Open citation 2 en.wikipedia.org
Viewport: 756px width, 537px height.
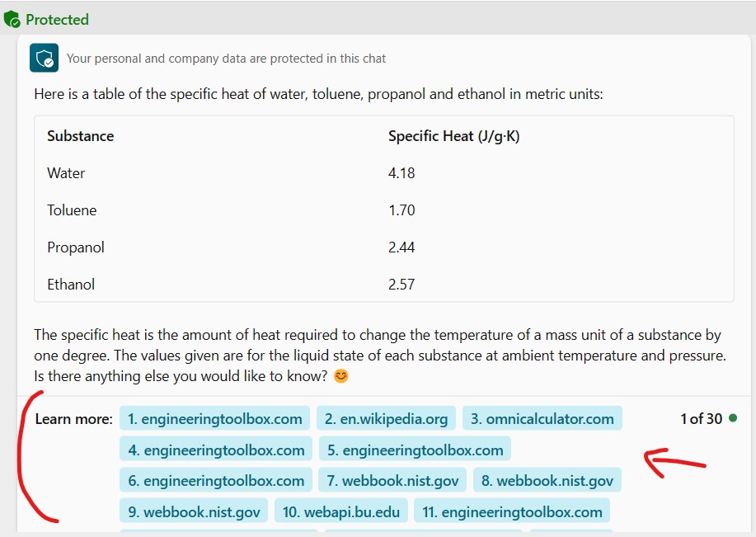coord(386,418)
